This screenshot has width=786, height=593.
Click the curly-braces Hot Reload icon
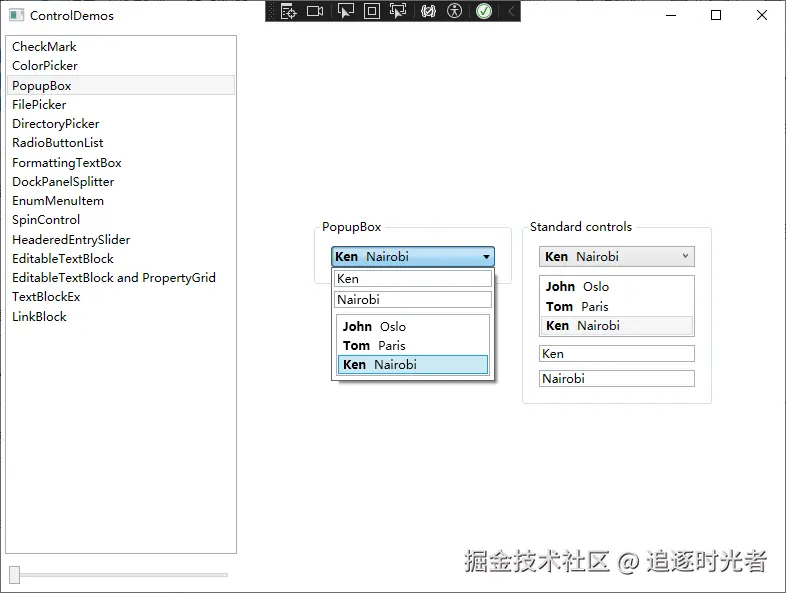click(x=428, y=11)
